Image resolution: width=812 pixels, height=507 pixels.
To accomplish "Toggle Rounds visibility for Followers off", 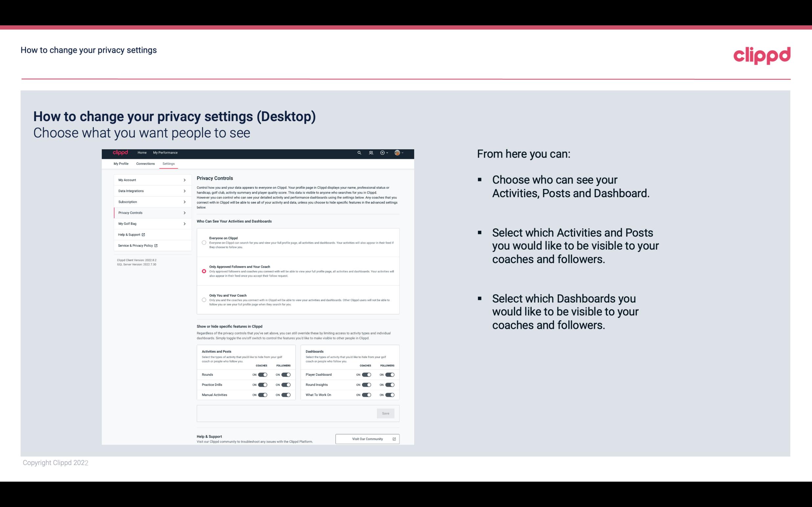I will (285, 374).
